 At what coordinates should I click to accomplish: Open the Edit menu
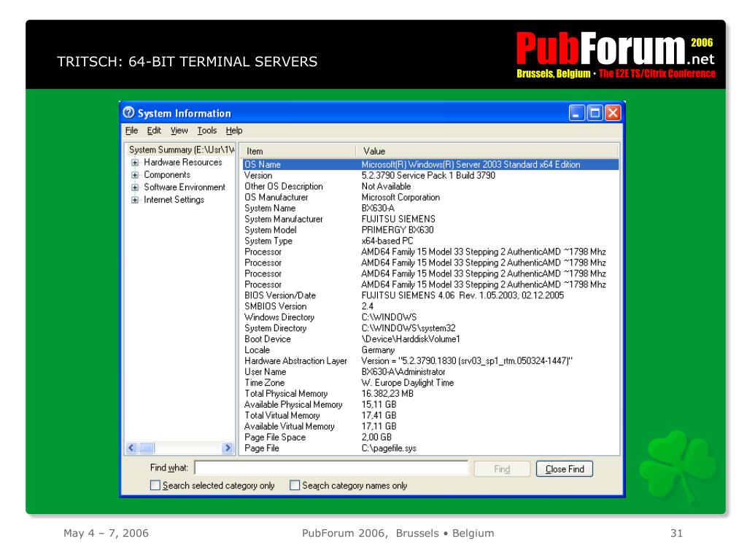(154, 131)
